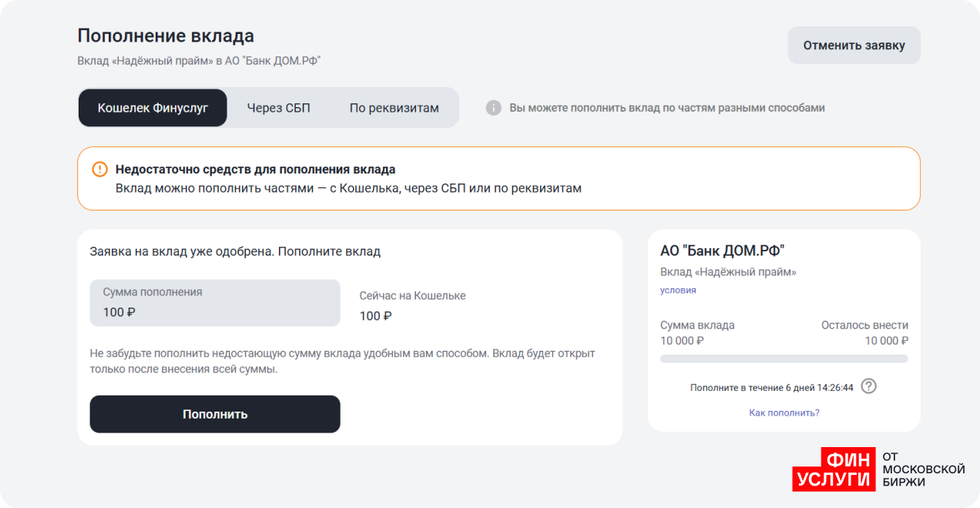Viewport: 980px width, 508px height.
Task: Open the Как пополнить? link
Action: point(784,412)
